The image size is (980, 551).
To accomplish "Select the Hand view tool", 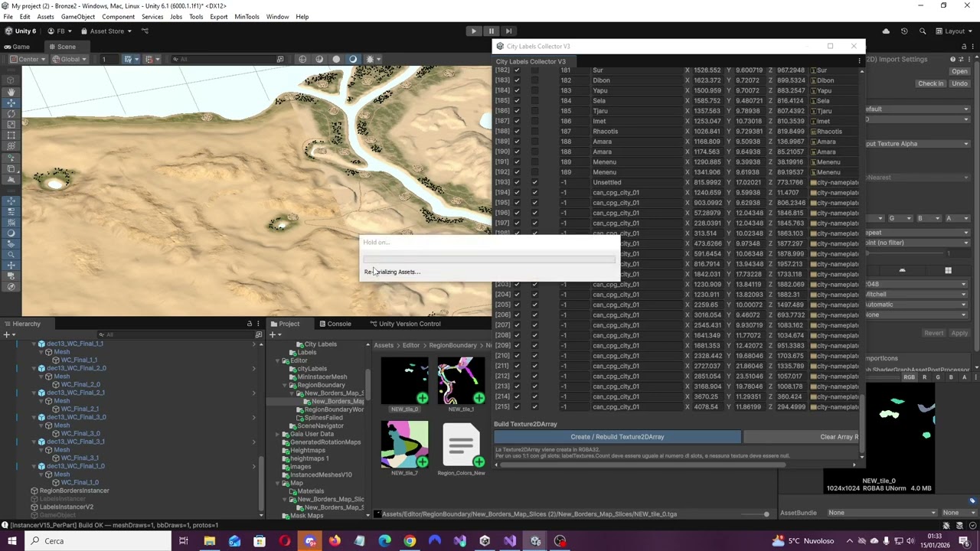I will (11, 92).
